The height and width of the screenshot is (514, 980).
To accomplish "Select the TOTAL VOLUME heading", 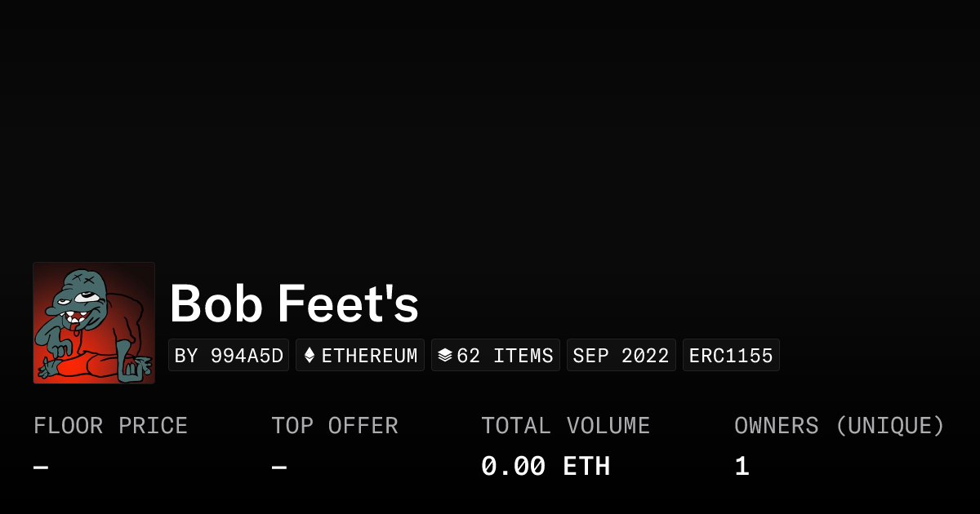I will pos(565,426).
